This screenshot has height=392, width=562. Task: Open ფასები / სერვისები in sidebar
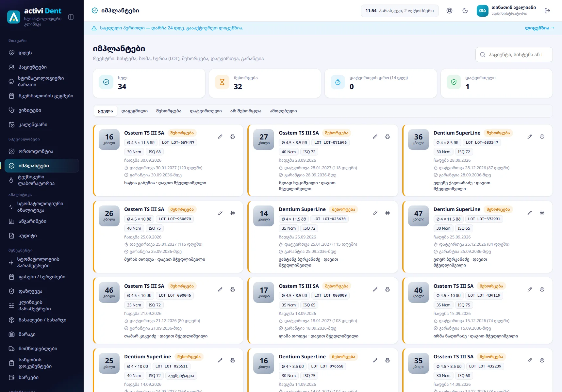[42, 277]
